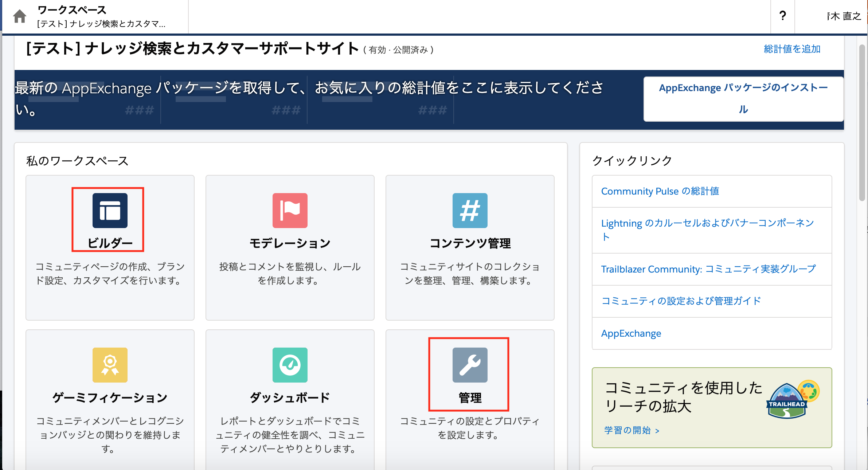Image resolution: width=868 pixels, height=470 pixels.
Task: Open コミュニティの設定および管理ガイド link
Action: 681,301
